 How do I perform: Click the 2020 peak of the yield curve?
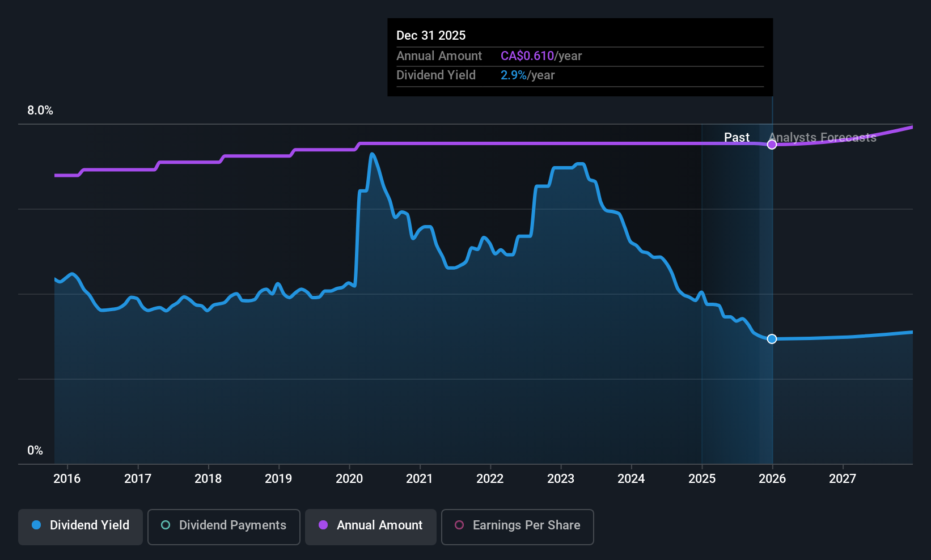[x=373, y=154]
